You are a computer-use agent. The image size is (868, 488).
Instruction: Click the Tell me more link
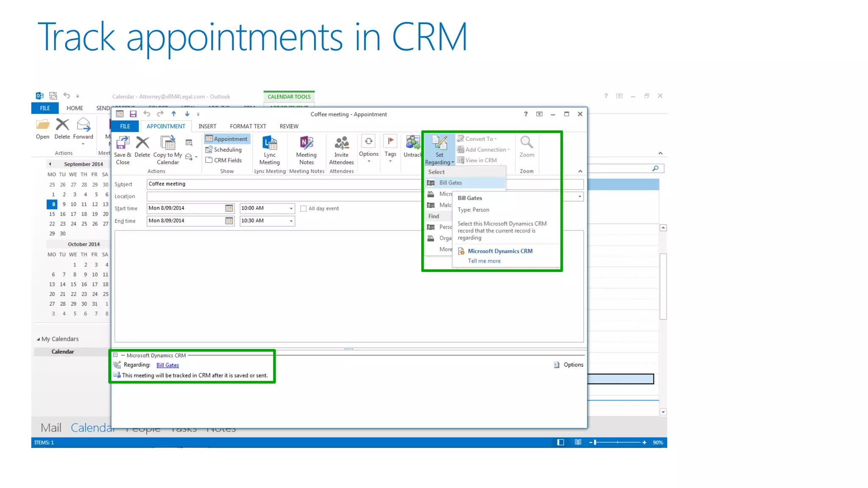[484, 261]
